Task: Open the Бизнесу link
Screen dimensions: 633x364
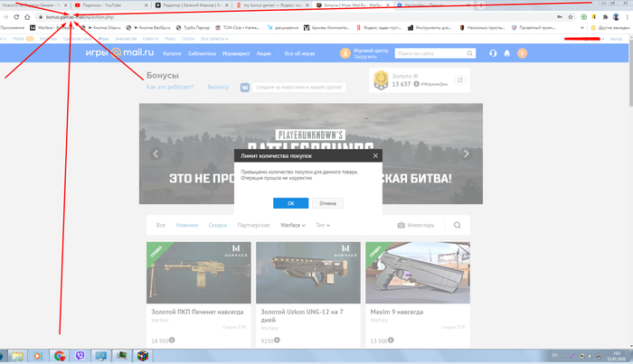Action: pos(218,87)
